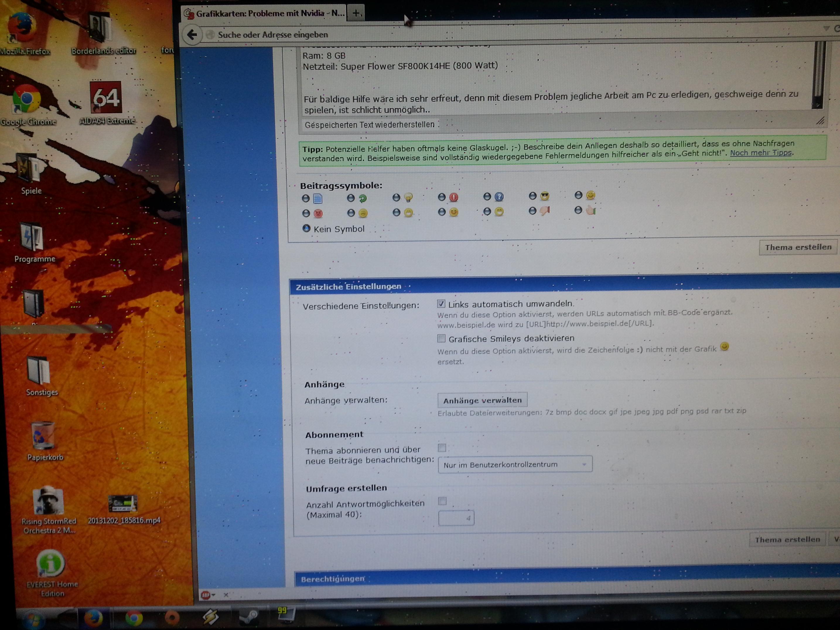This screenshot has height=630, width=840.
Task: Open the Papierkorb recycle bin
Action: pos(43,436)
